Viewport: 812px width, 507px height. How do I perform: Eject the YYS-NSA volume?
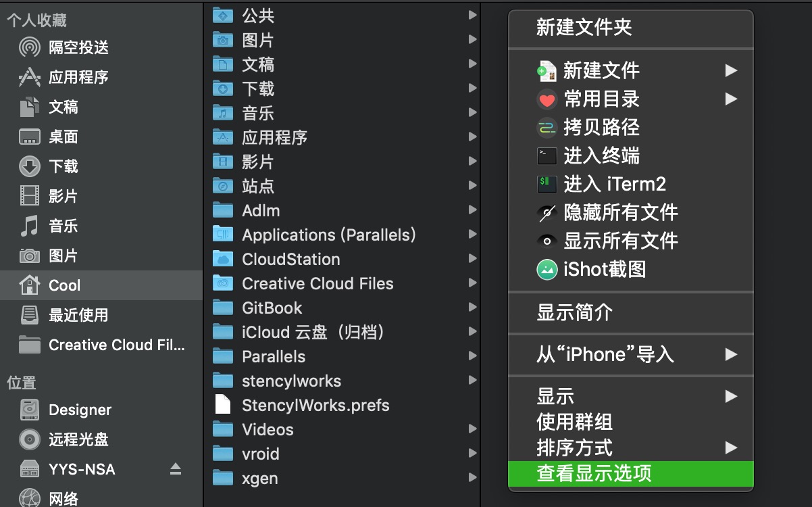pyautogui.click(x=176, y=469)
